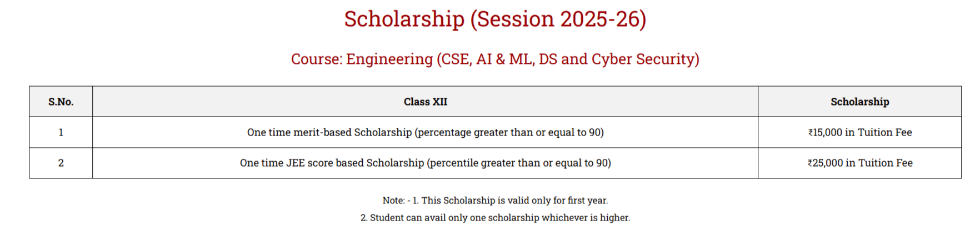
Task: Click the Scholarship (Session 2025-26) heading
Action: 495,19
